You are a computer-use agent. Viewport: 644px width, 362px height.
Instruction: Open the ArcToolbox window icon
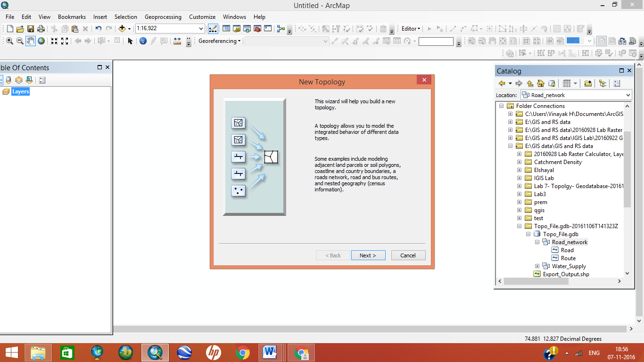(x=257, y=29)
